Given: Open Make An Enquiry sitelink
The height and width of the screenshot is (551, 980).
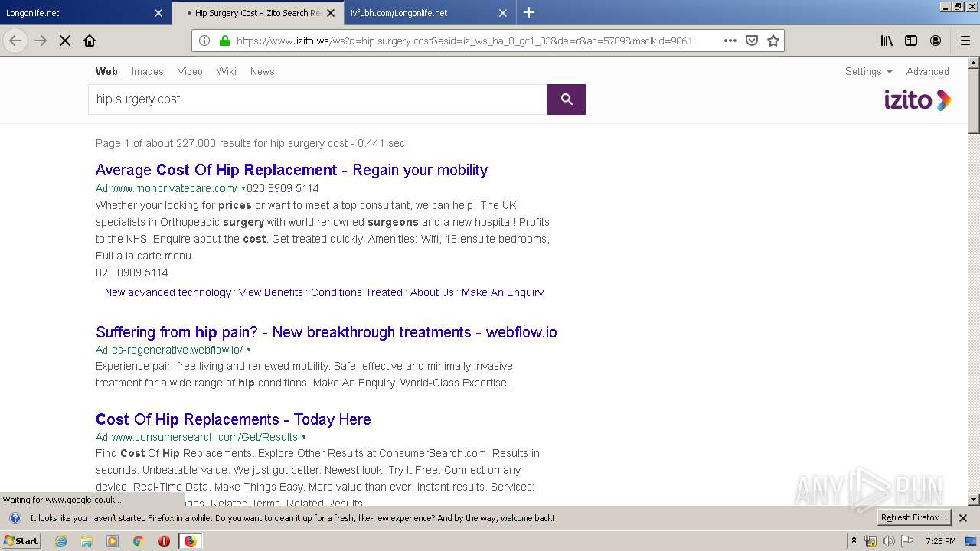Looking at the screenshot, I should (x=502, y=292).
